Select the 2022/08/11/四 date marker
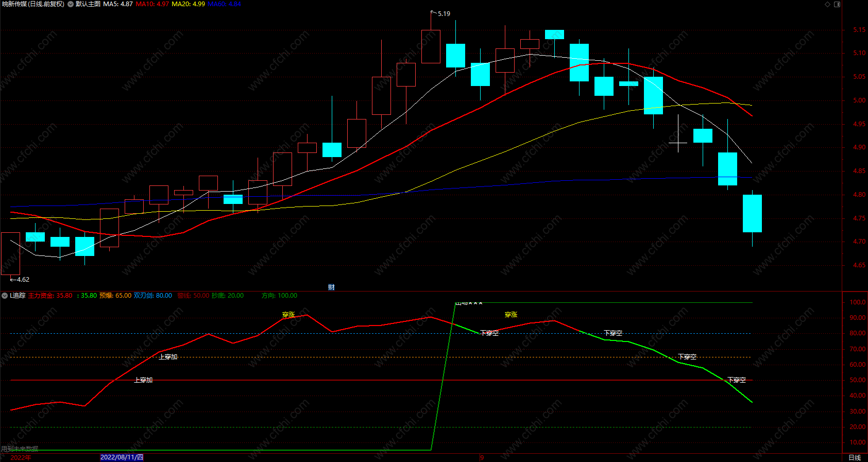Image resolution: width=868 pixels, height=462 pixels. click(x=122, y=457)
